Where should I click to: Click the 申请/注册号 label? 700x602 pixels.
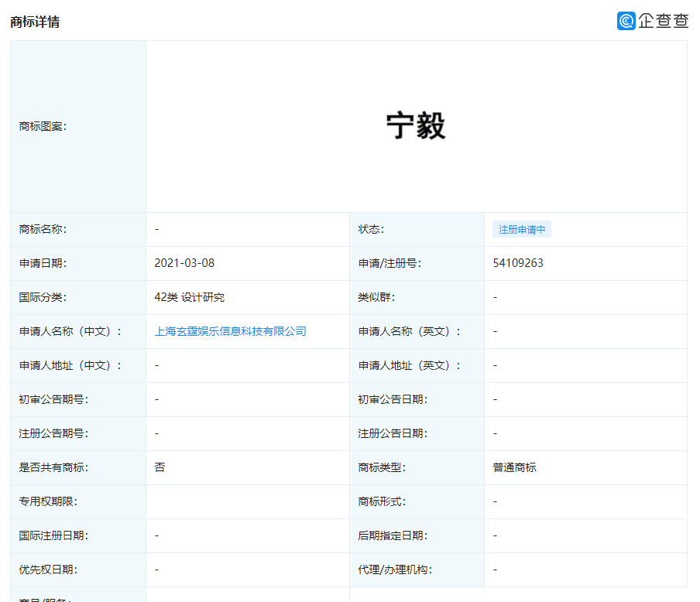coord(389,263)
